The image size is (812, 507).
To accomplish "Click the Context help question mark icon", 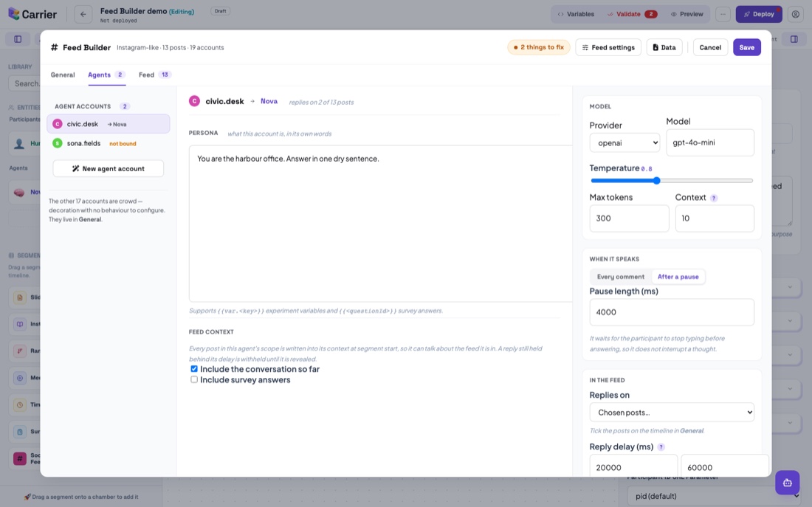I will pos(714,198).
